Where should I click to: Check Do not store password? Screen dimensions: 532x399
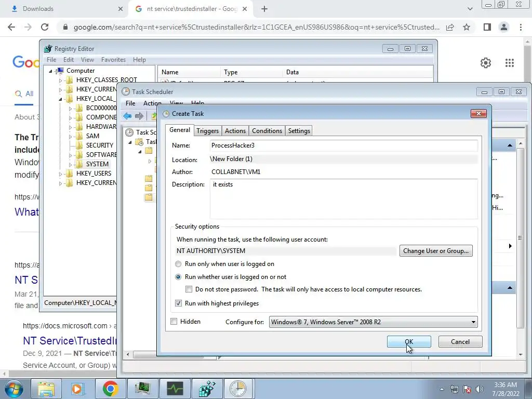[189, 289]
